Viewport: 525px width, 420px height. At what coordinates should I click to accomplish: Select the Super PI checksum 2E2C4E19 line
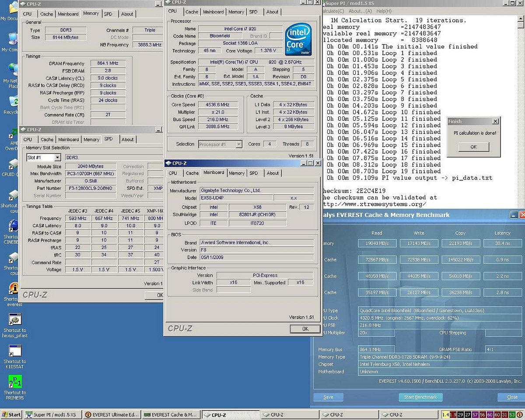tap(353, 191)
